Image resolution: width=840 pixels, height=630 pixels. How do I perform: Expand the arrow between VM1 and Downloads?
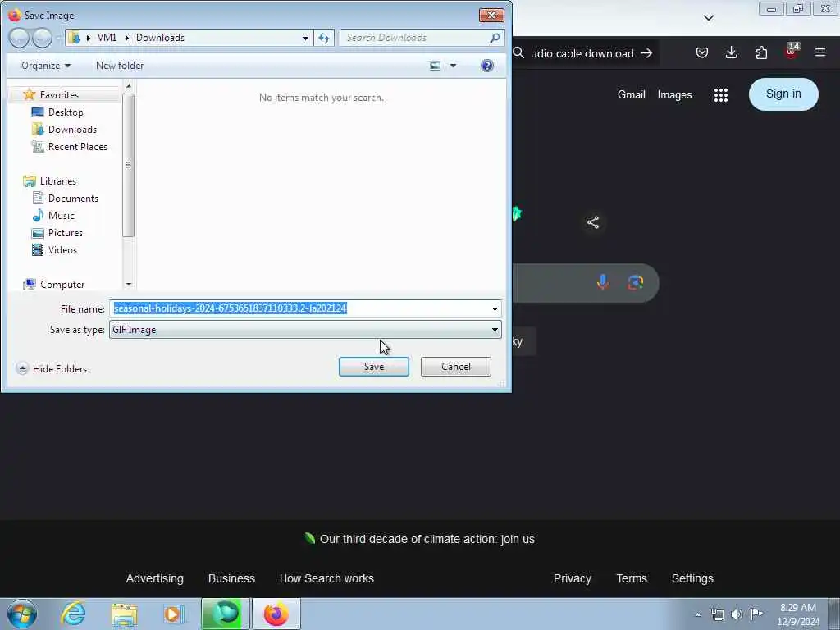pos(127,38)
